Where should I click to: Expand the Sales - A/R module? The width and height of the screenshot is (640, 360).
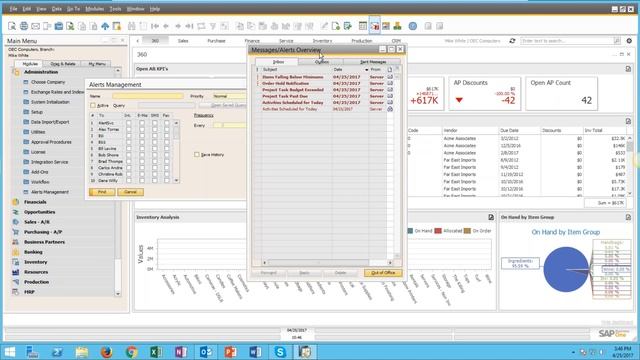point(37,222)
